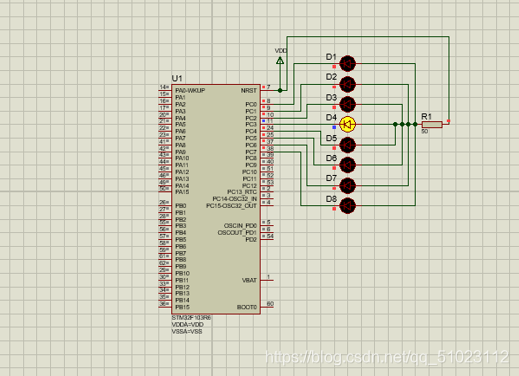This screenshot has width=519, height=376.
Task: Click the D1 reference label
Action: coord(331,57)
